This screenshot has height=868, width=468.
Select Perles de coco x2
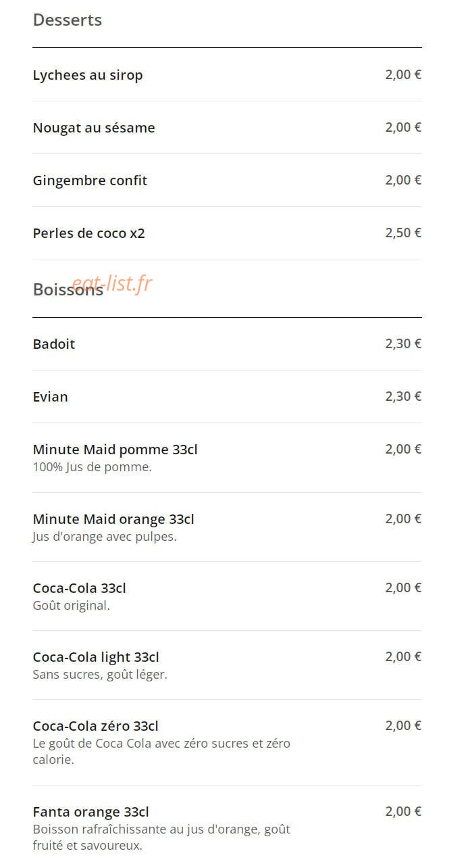[227, 233]
